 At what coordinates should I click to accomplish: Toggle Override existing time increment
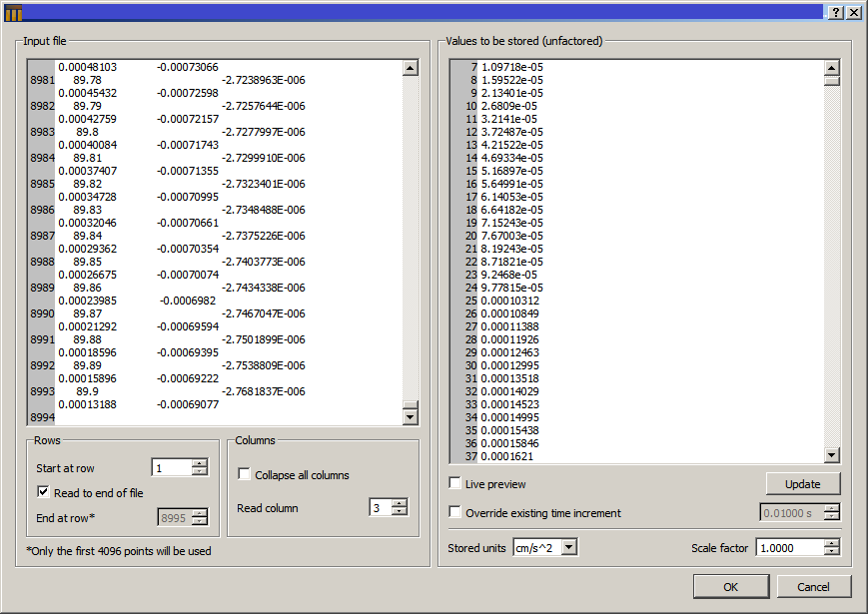[455, 513]
